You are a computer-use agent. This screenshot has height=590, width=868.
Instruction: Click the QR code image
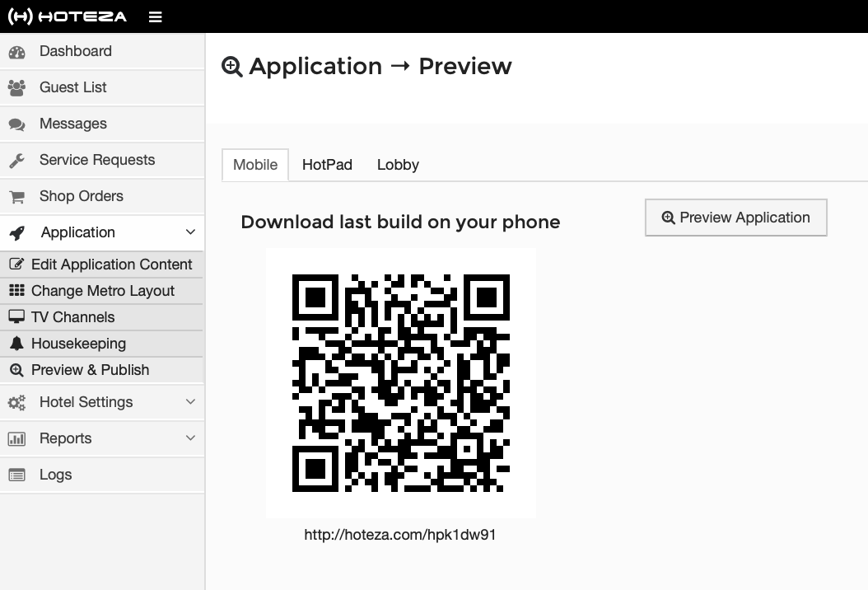pos(401,383)
